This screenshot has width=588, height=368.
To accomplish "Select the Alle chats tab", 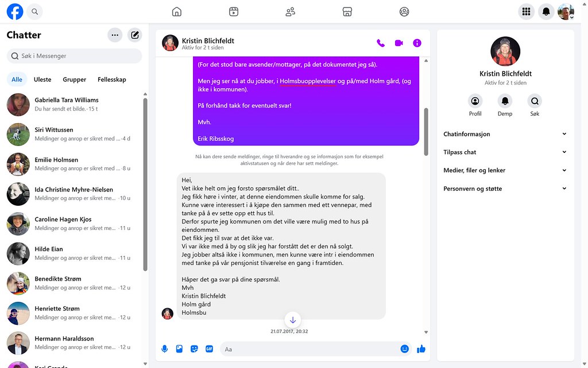I will pos(17,79).
